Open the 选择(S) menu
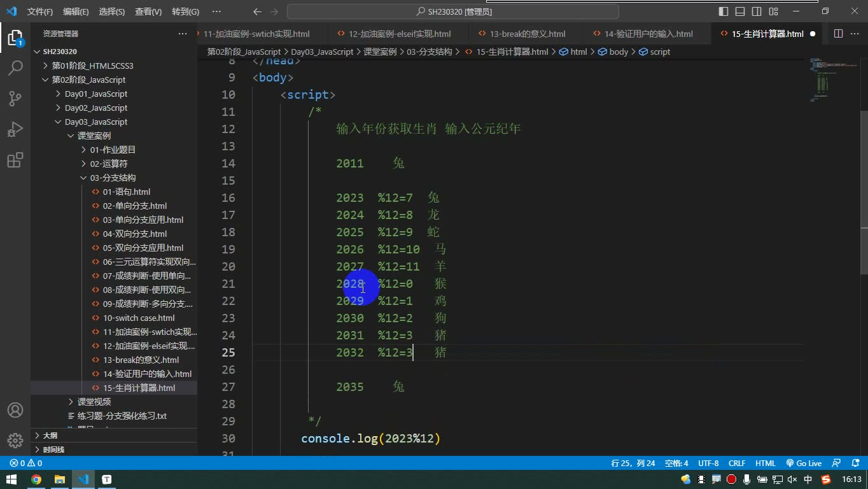The height and width of the screenshot is (489, 868). coord(112,11)
